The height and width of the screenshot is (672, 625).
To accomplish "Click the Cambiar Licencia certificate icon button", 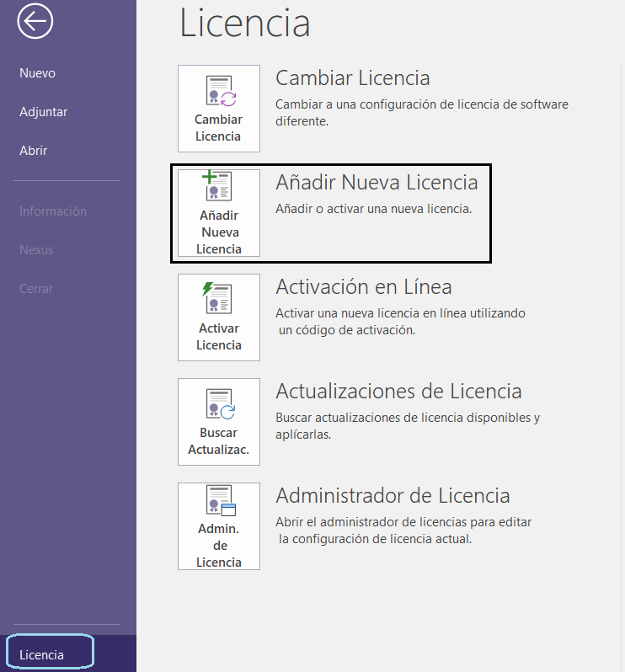I will point(219,109).
